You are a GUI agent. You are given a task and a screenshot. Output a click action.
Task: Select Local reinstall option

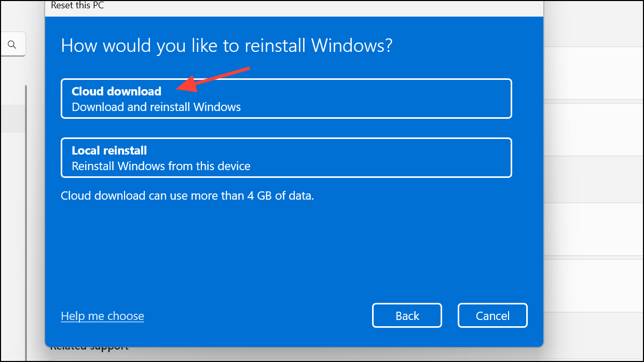pos(286,158)
